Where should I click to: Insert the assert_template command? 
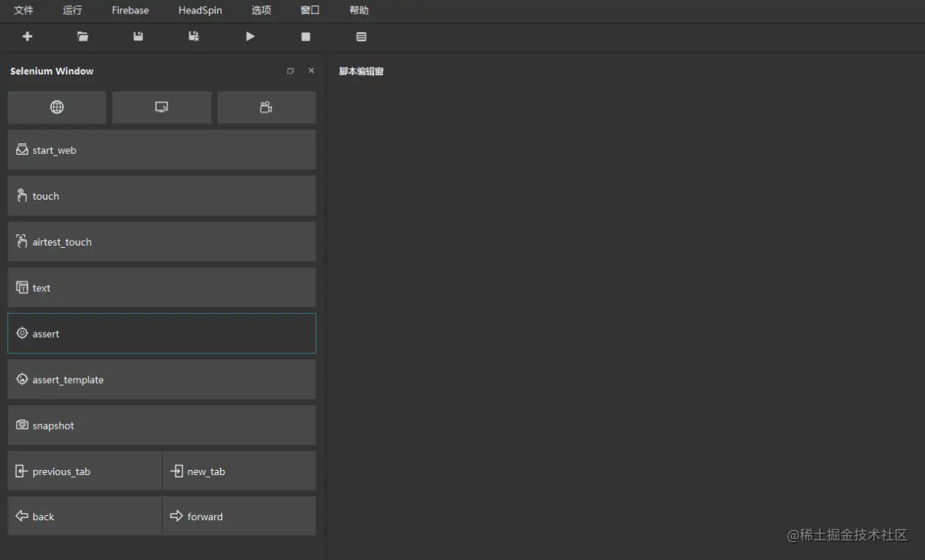161,379
